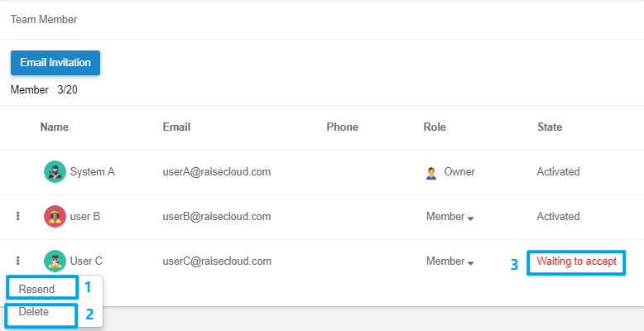Click User C's avatar icon
The image size is (644, 331).
click(x=55, y=261)
